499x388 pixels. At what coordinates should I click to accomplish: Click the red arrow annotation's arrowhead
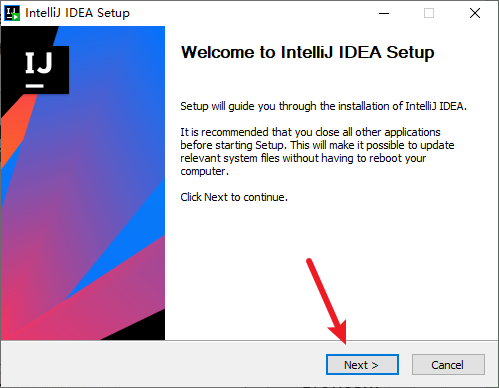(x=340, y=333)
